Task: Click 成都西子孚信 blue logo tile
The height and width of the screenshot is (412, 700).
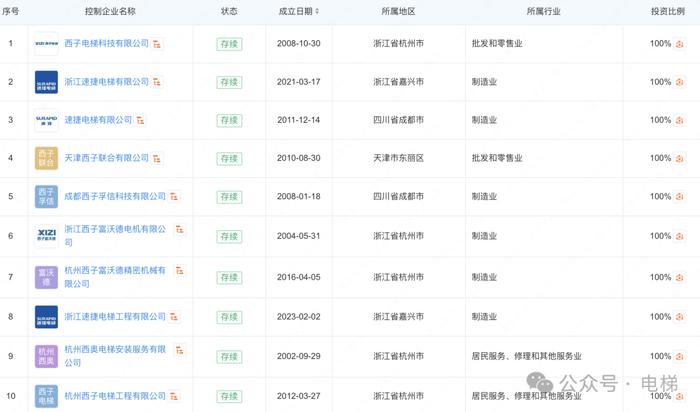Action: pos(46,196)
